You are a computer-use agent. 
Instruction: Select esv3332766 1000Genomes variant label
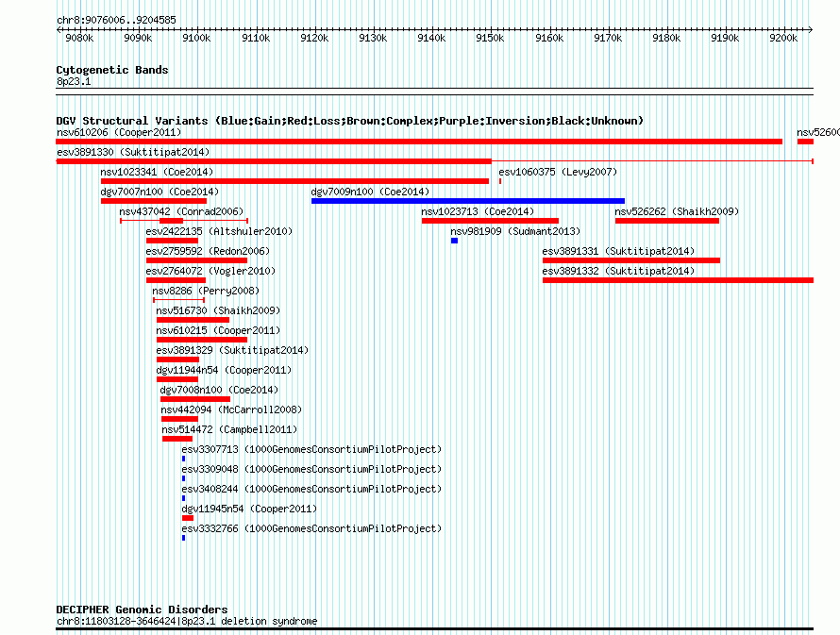point(311,528)
